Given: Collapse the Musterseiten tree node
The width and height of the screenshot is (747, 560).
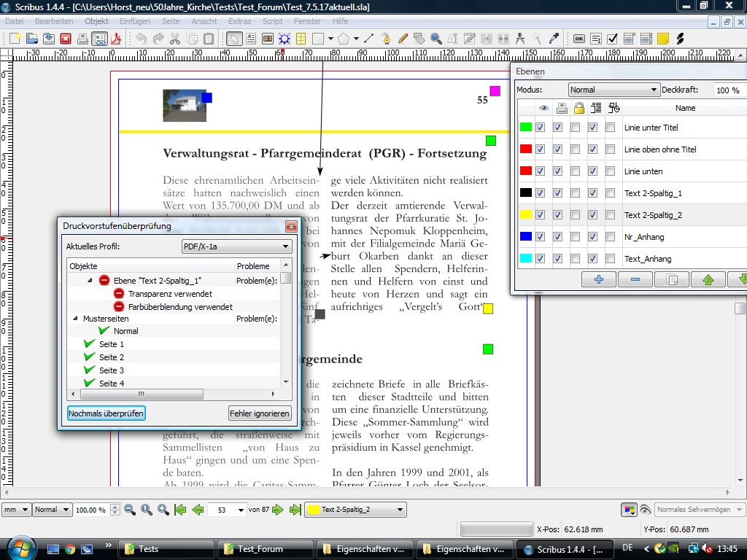Looking at the screenshot, I should [75, 319].
